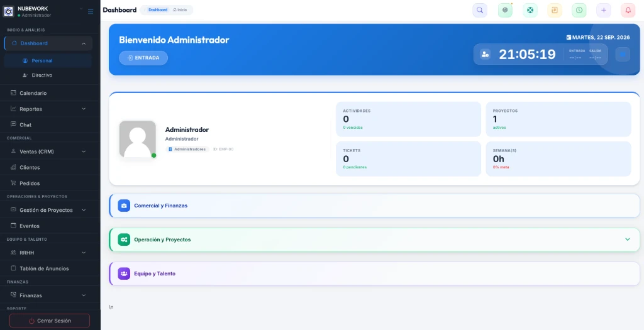Viewport: 644px width, 330px height.
Task: Click the Administradores badge icon
Action: tap(170, 150)
